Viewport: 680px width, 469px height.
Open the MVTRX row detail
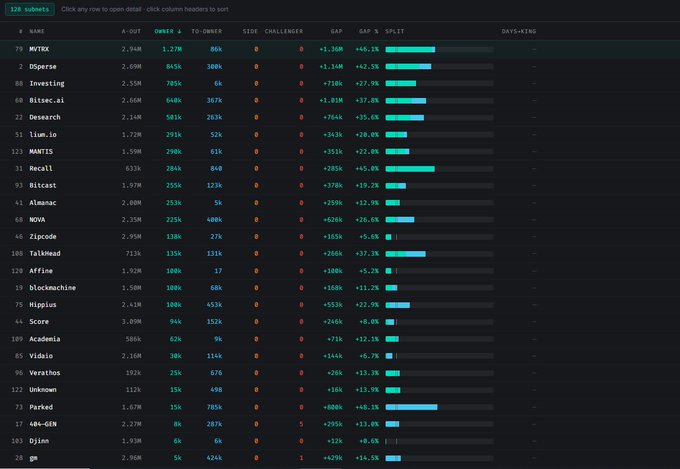point(340,49)
